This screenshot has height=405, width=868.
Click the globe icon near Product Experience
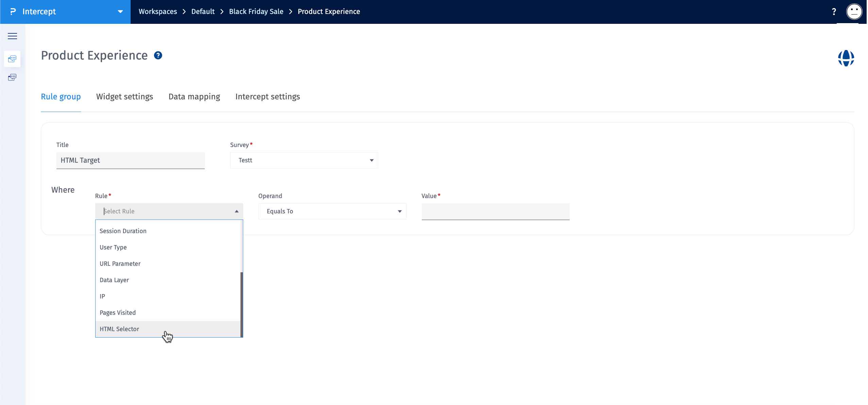[846, 58]
